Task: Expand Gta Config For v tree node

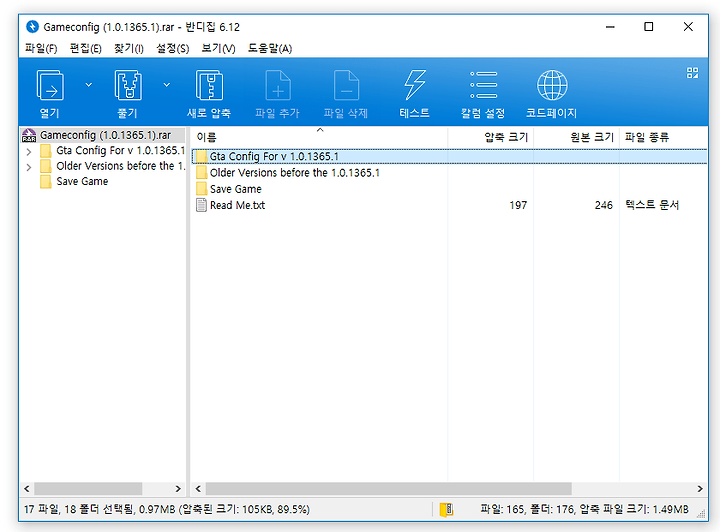Action: click(x=29, y=151)
